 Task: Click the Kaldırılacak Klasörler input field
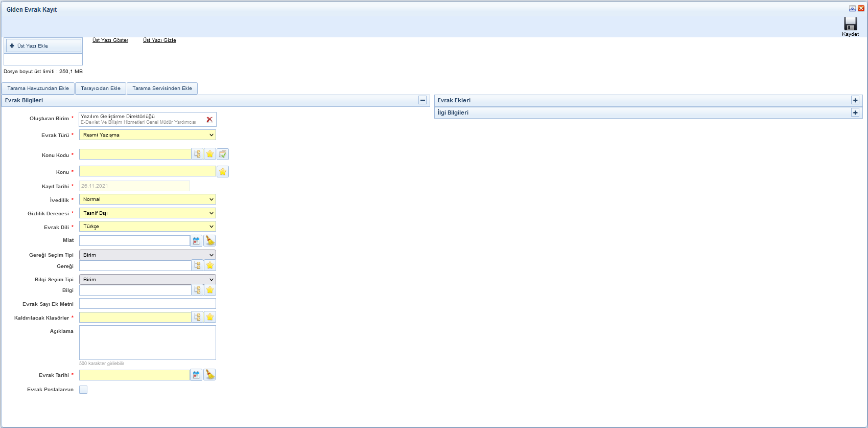pyautogui.click(x=135, y=317)
